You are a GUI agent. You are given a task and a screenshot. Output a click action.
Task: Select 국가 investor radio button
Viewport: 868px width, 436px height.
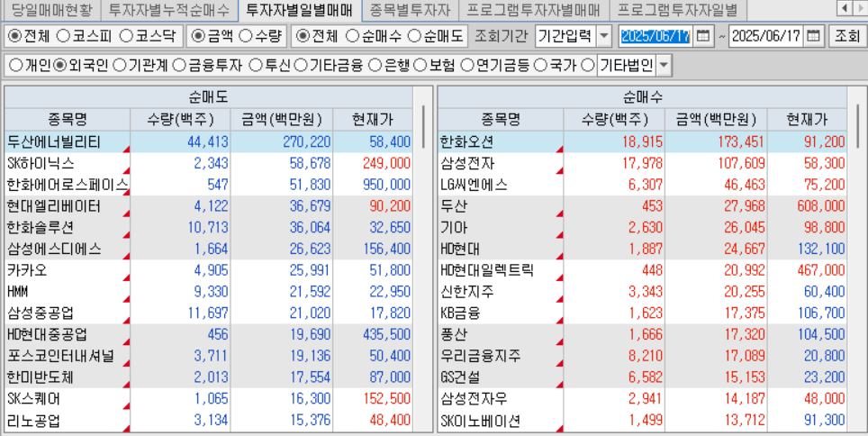tap(539, 66)
